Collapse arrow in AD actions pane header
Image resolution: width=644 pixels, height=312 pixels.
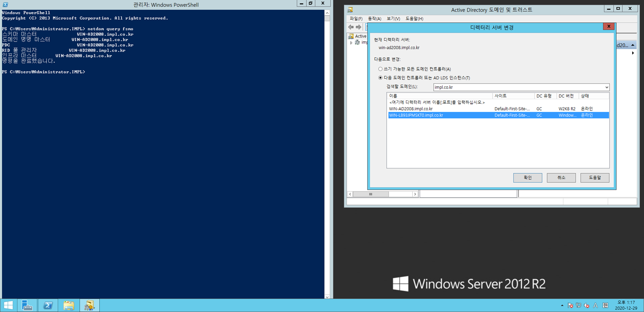[x=633, y=45]
